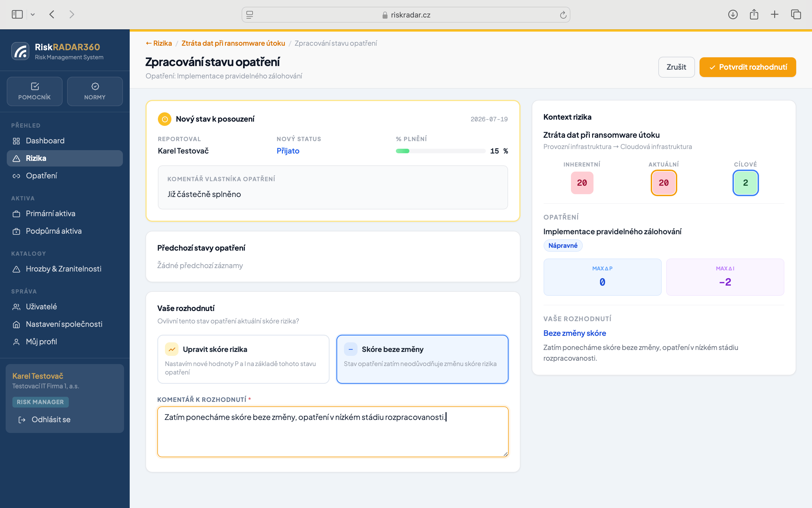The image size is (812, 508).
Task: Click the Dashboard grid icon
Action: click(16, 141)
